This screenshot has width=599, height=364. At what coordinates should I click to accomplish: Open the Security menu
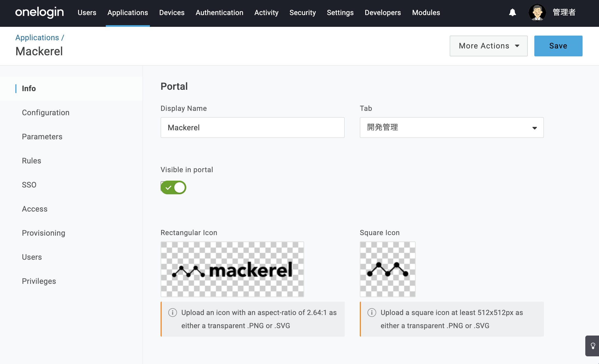(303, 13)
